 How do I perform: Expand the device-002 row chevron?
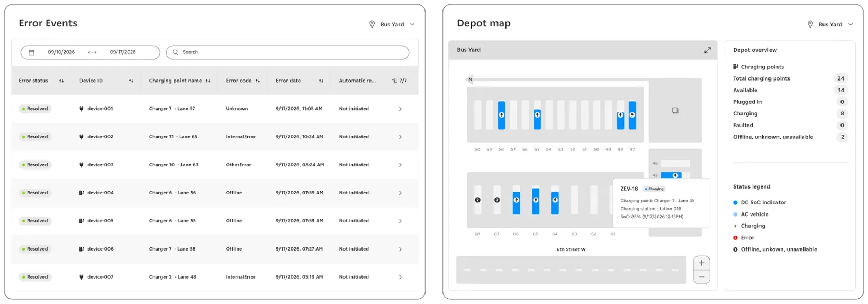400,137
